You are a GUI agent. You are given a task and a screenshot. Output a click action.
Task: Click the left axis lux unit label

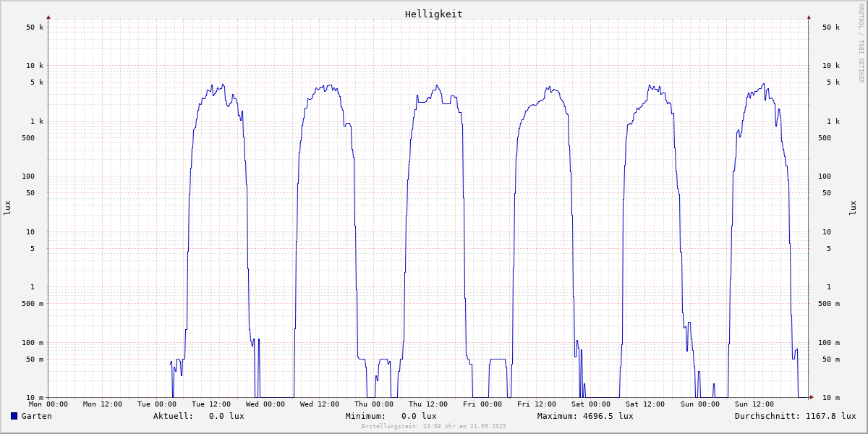click(x=7, y=208)
